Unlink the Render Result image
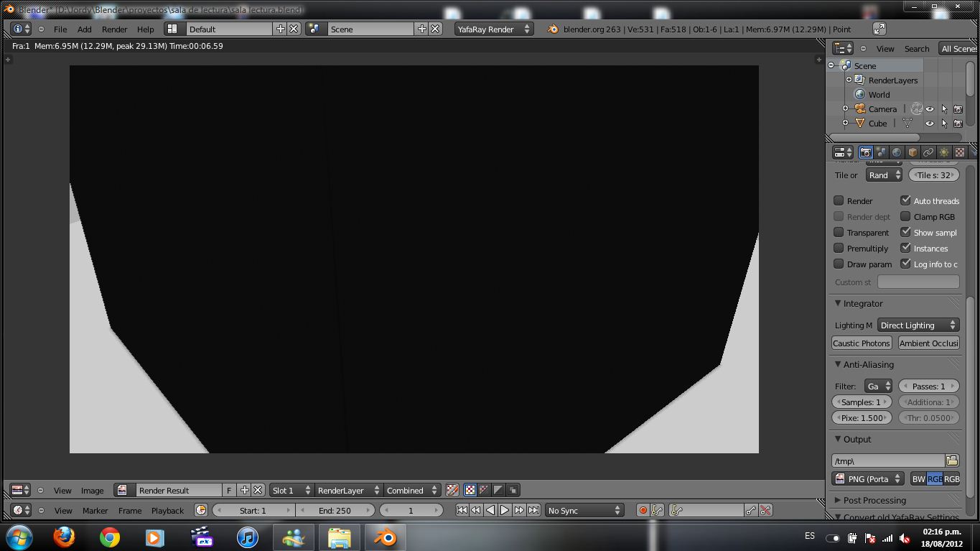The height and width of the screenshot is (551, 980). coord(258,490)
